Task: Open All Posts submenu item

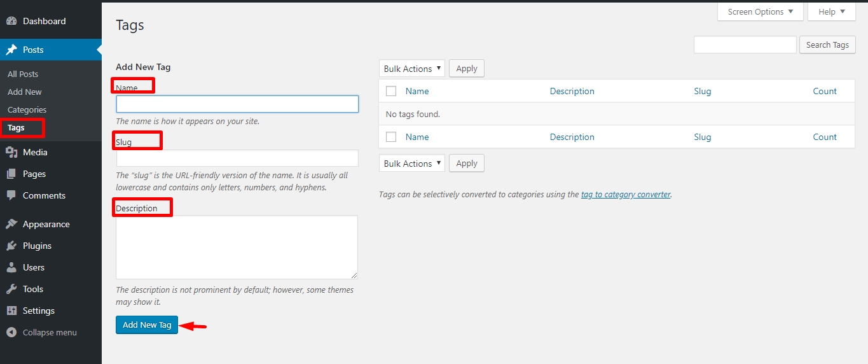Action: (23, 74)
